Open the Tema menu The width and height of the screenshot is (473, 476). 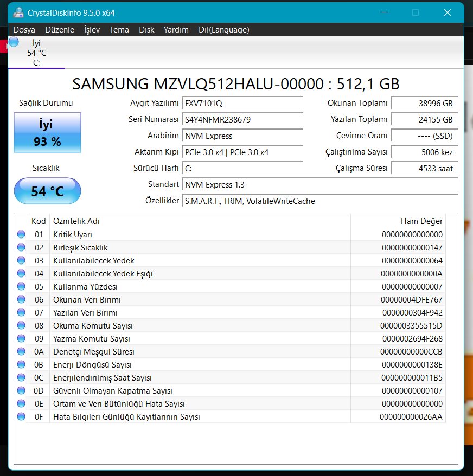(x=119, y=30)
